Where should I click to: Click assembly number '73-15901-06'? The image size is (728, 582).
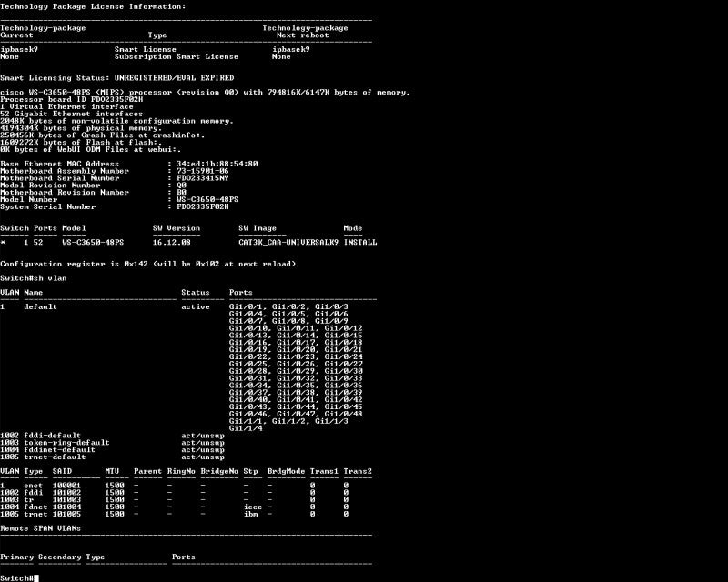pos(202,171)
